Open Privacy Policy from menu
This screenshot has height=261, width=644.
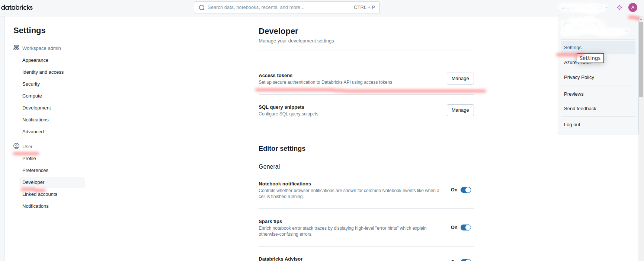tap(598, 77)
